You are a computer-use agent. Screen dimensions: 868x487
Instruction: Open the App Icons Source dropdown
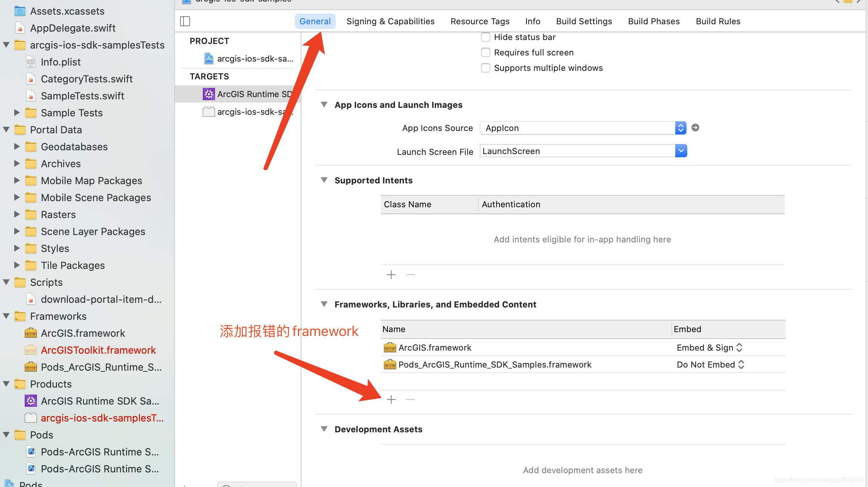pyautogui.click(x=681, y=128)
